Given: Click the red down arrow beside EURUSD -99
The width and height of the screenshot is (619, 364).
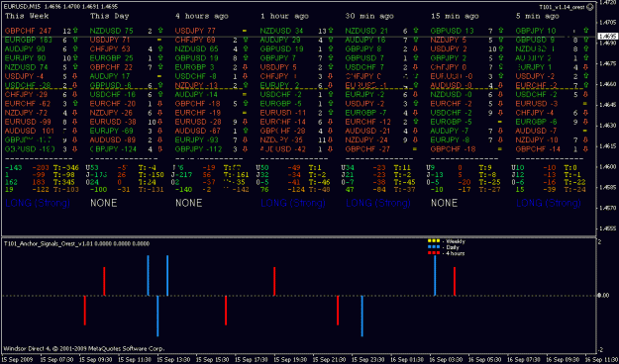Looking at the screenshot, I should point(75,122).
